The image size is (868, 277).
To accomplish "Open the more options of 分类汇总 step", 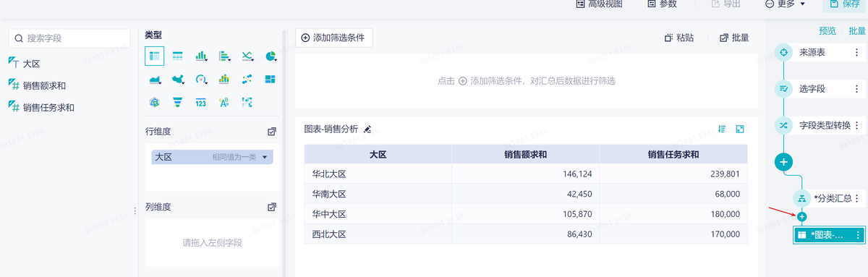I will (x=857, y=198).
